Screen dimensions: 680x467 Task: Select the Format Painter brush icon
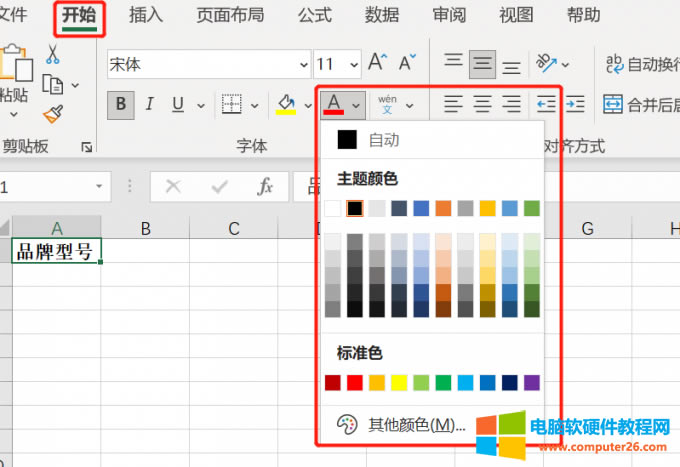52,113
